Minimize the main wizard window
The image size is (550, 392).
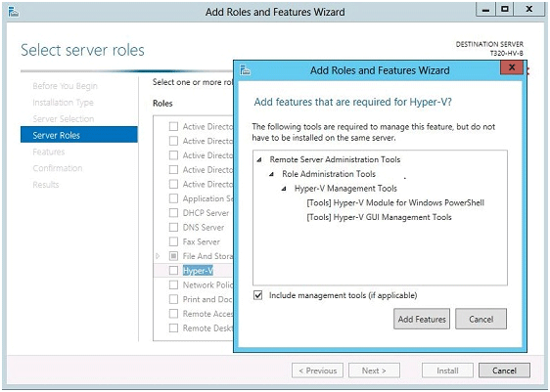coord(485,9)
